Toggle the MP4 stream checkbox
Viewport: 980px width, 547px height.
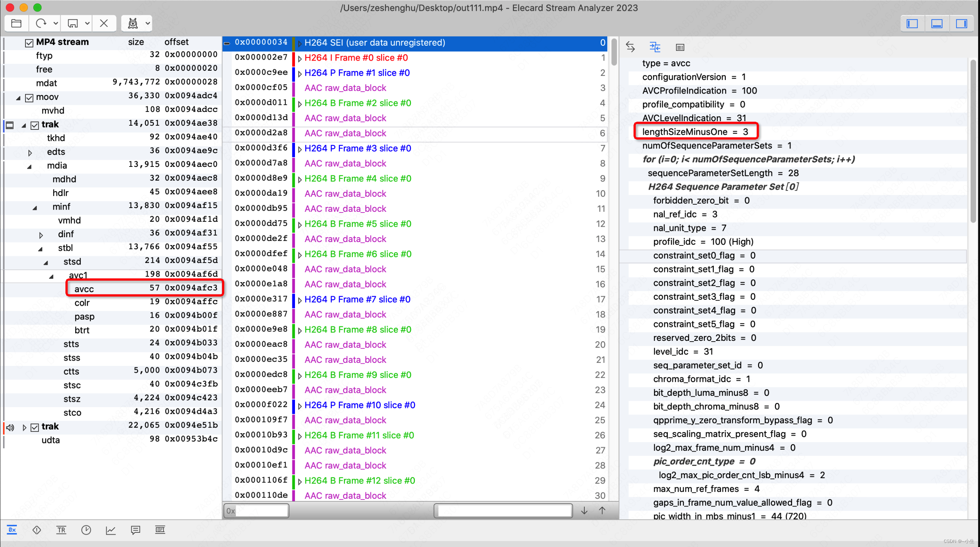(29, 43)
